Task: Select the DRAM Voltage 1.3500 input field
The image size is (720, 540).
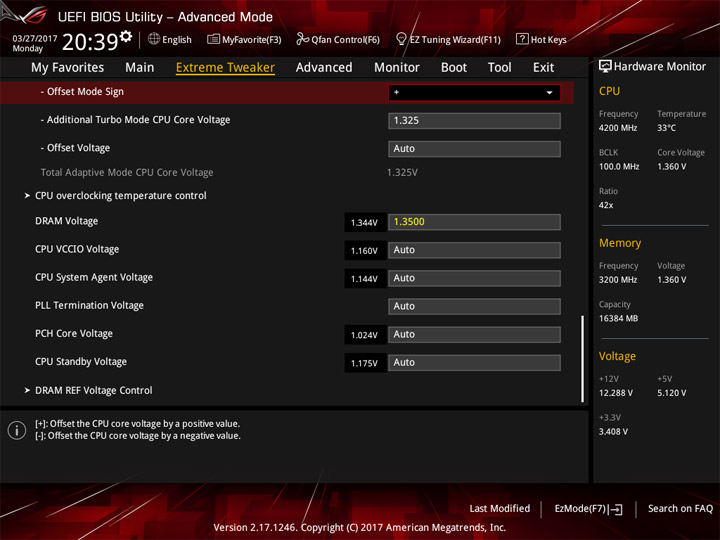Action: point(474,222)
